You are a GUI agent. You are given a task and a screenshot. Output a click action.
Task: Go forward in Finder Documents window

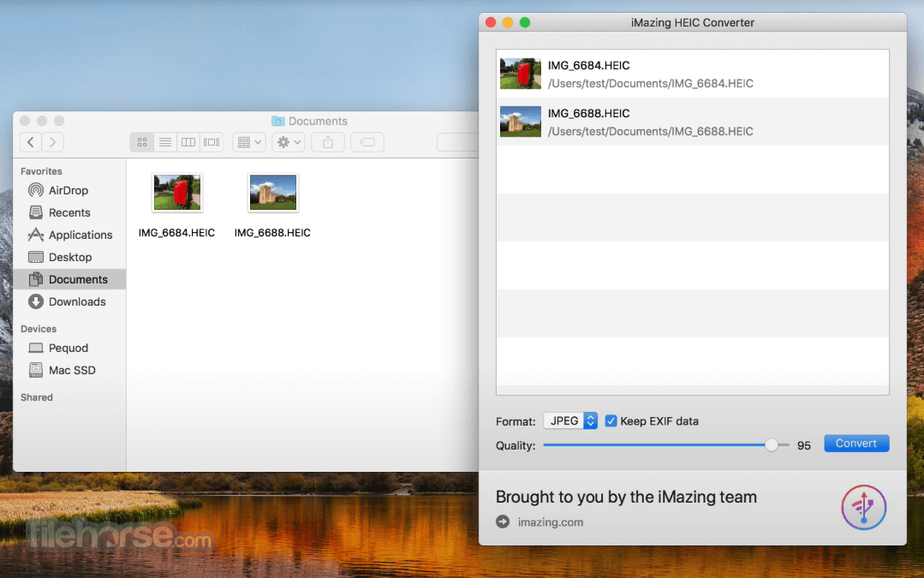(52, 142)
